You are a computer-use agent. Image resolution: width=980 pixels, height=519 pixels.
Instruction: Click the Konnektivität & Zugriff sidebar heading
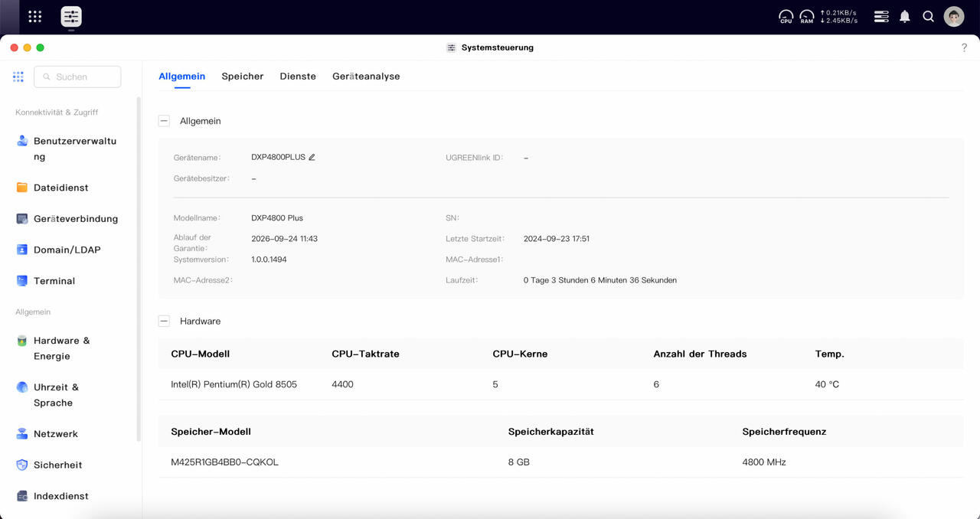coord(57,113)
